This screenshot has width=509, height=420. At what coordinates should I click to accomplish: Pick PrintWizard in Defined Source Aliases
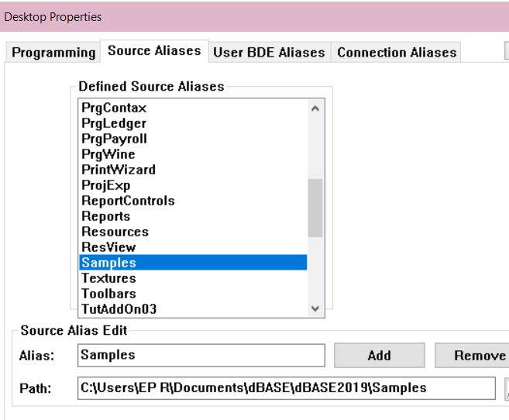pyautogui.click(x=119, y=170)
